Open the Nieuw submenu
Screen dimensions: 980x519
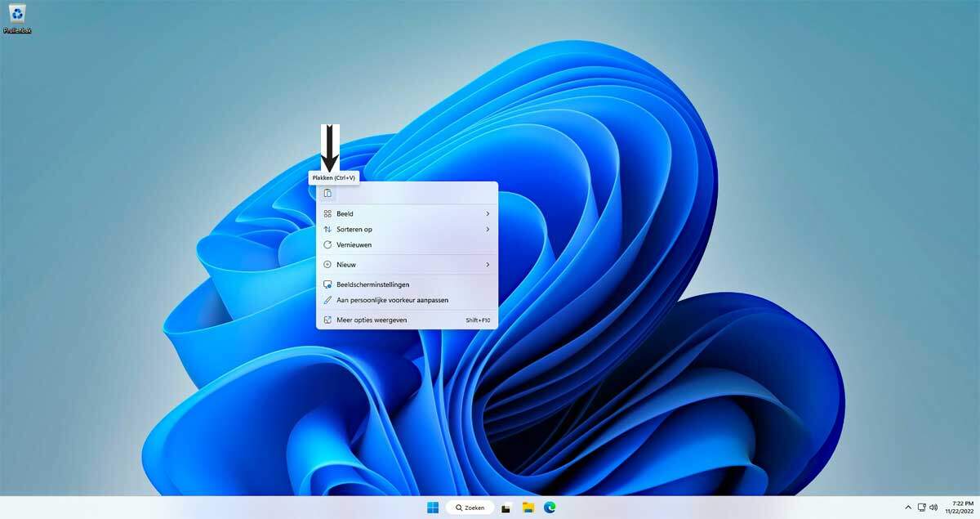click(x=407, y=265)
